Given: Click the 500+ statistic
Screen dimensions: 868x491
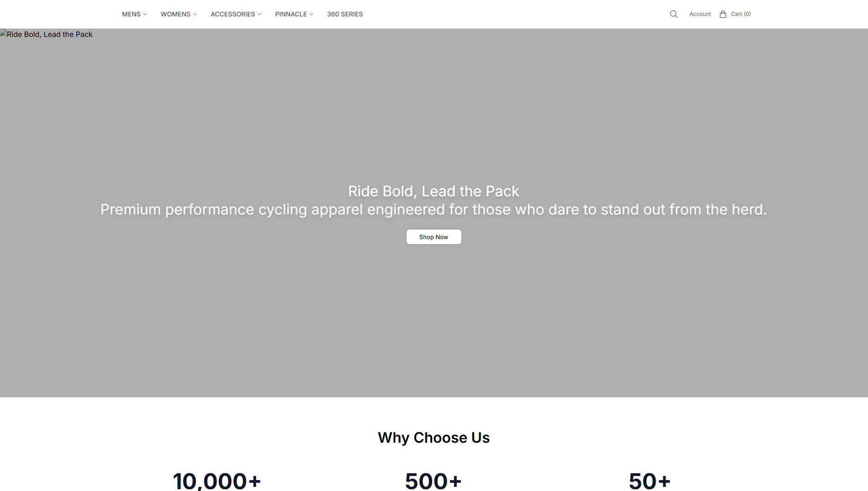Looking at the screenshot, I should click(434, 481).
